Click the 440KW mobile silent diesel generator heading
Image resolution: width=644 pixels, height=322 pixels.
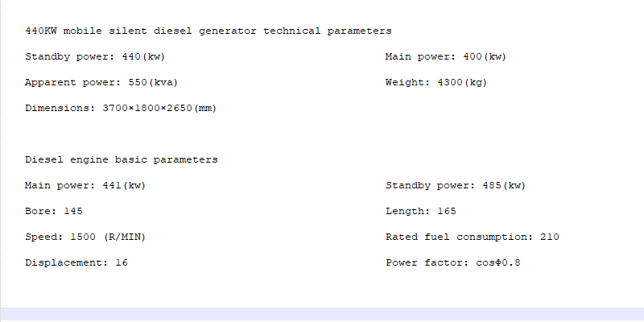point(208,31)
